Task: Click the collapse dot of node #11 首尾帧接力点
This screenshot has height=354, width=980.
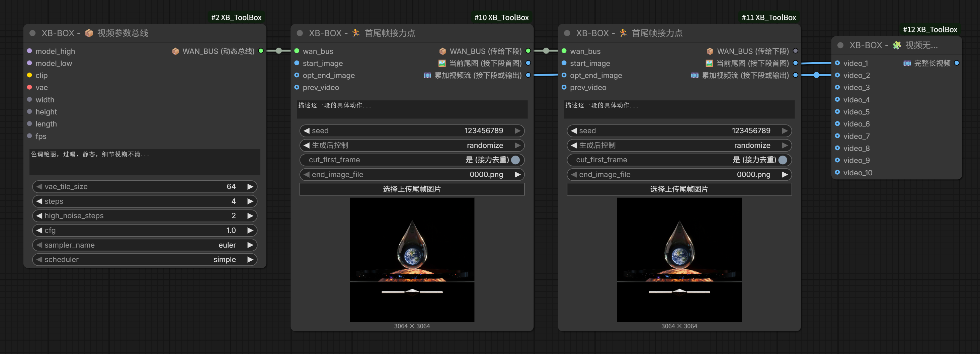Action: [x=567, y=33]
